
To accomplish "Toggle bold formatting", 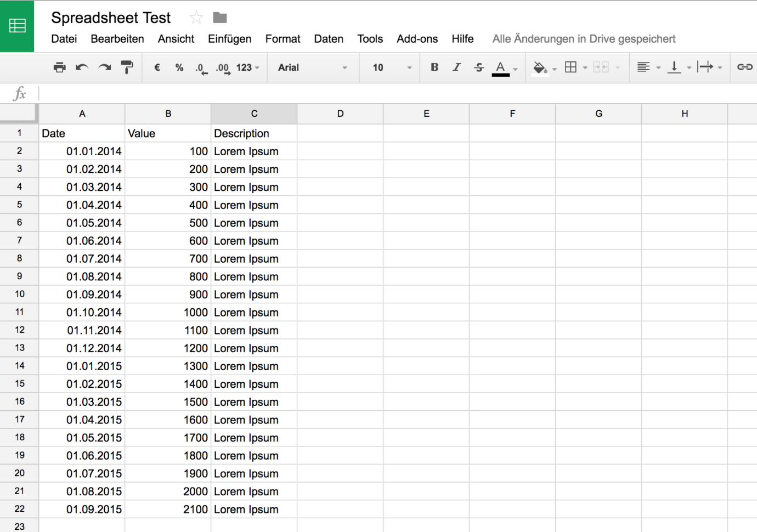I will click(x=434, y=67).
